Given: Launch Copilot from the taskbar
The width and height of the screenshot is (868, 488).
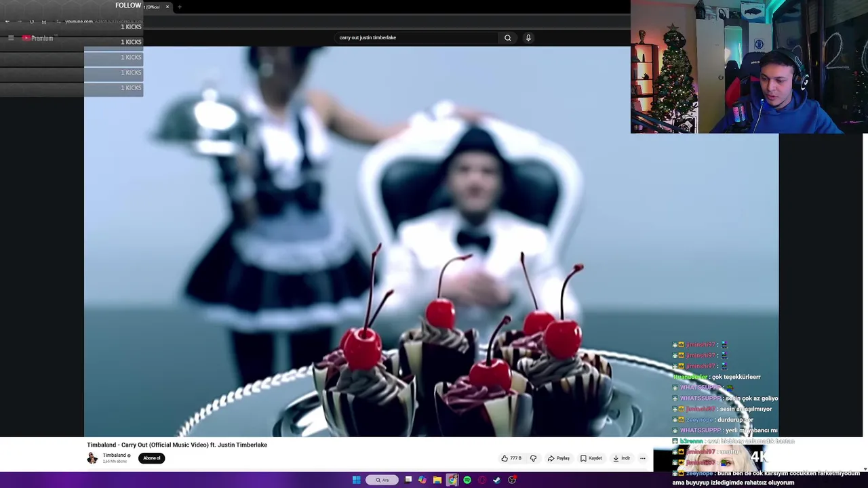Looking at the screenshot, I should [x=422, y=480].
